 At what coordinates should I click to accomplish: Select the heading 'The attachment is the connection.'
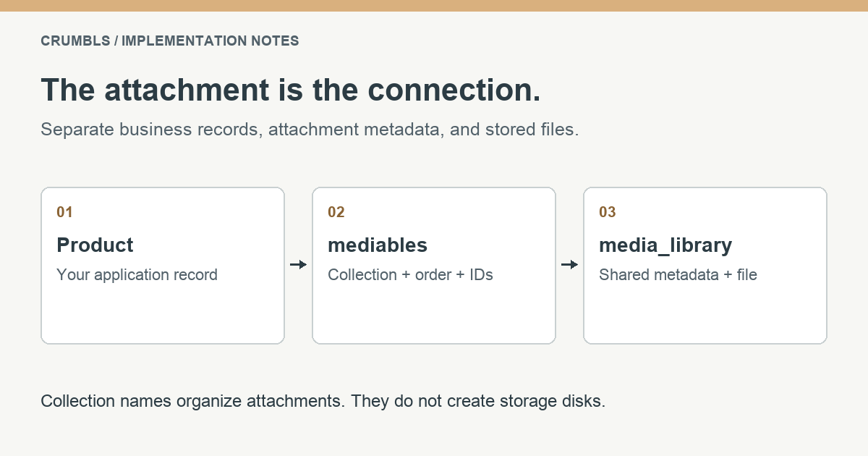point(291,90)
